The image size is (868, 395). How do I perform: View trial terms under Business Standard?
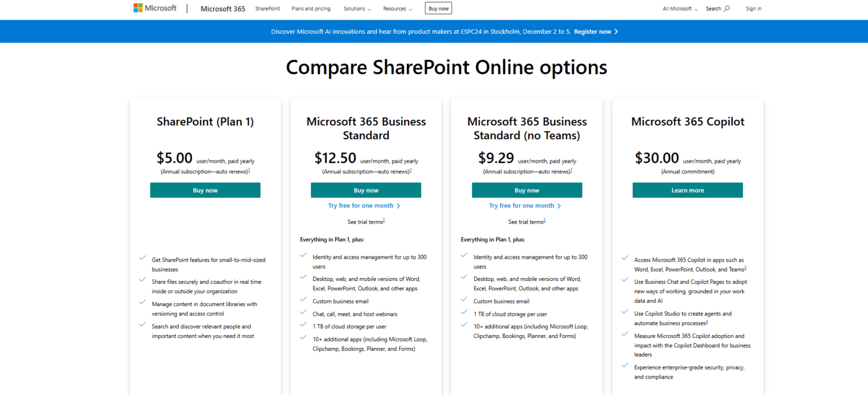click(364, 222)
